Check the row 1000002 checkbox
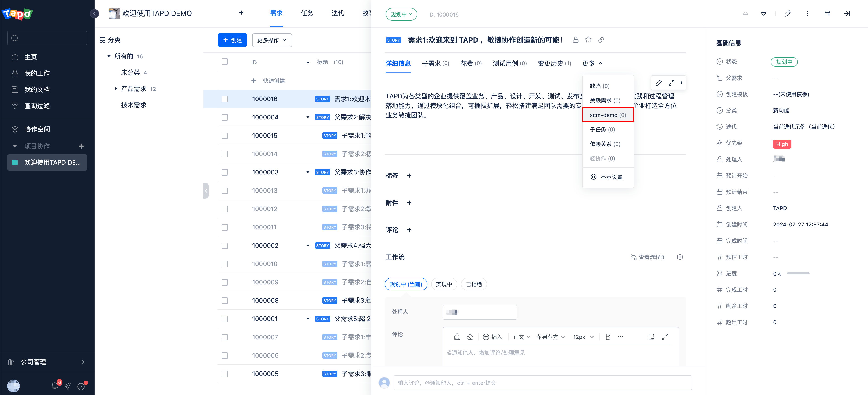 coord(225,245)
